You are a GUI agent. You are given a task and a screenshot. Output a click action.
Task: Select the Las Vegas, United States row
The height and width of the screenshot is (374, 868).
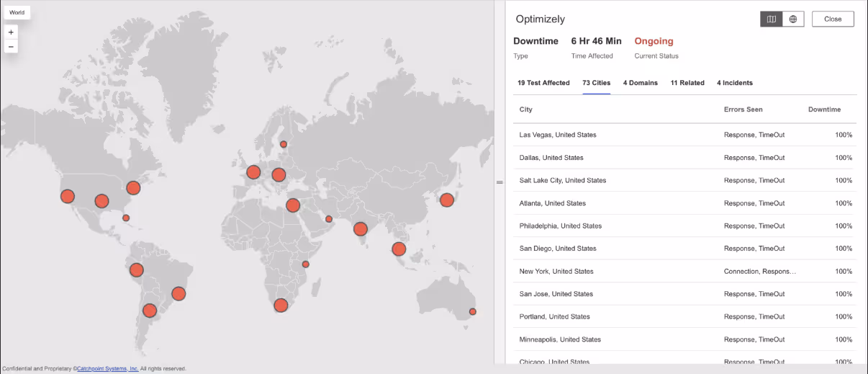(x=685, y=135)
